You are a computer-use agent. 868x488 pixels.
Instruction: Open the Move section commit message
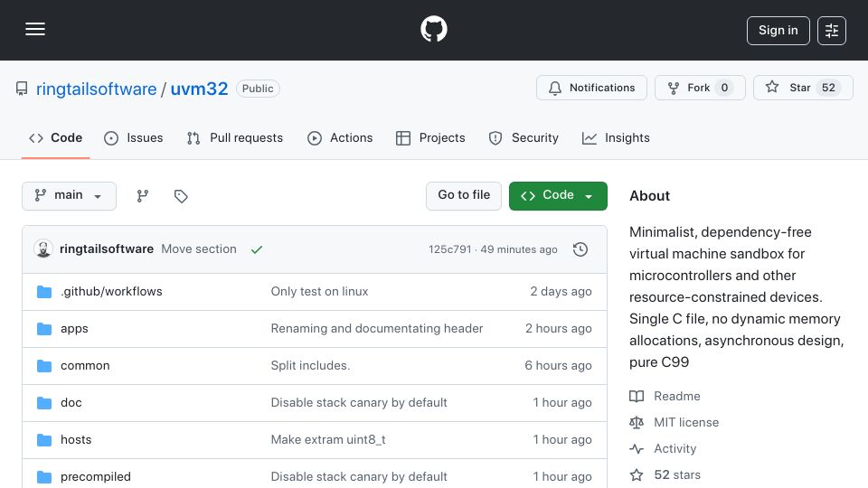[199, 249]
